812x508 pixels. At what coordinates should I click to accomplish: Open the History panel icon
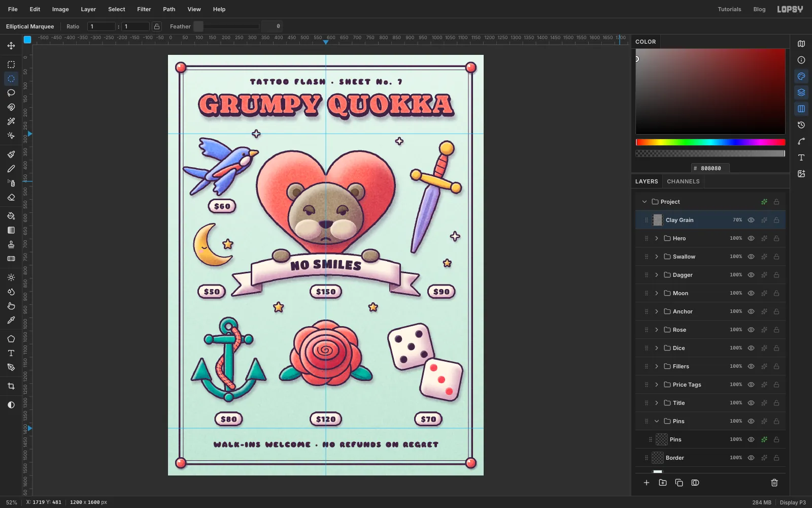[x=801, y=125]
